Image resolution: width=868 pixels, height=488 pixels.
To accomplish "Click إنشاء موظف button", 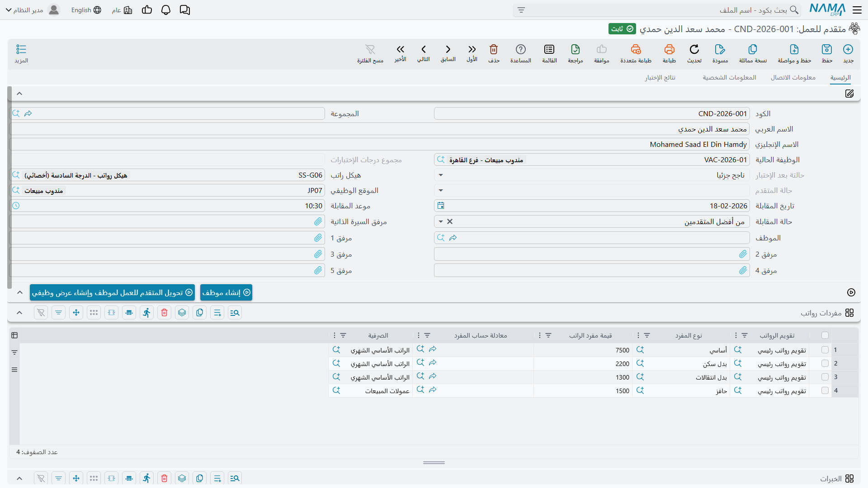I will coord(226,292).
